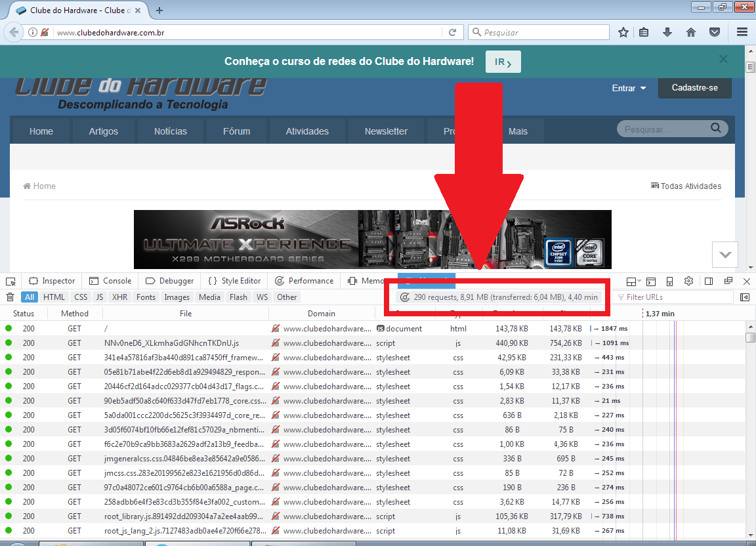Click the address bar URL
The image size is (756, 546).
pos(110,33)
